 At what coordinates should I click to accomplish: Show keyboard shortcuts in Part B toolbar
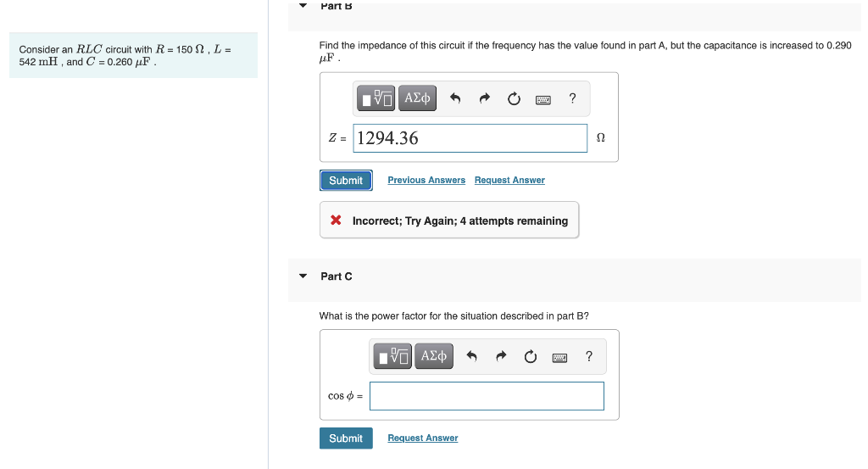(543, 100)
